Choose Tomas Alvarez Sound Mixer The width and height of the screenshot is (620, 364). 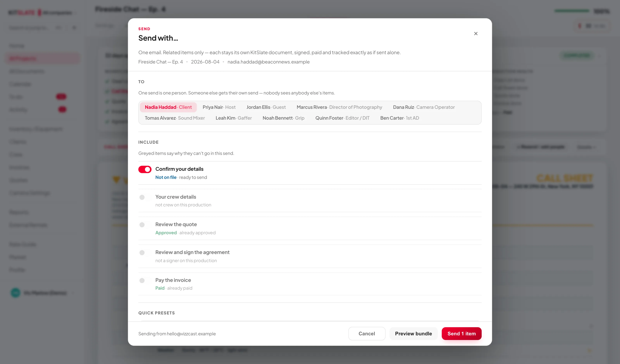[x=175, y=118]
